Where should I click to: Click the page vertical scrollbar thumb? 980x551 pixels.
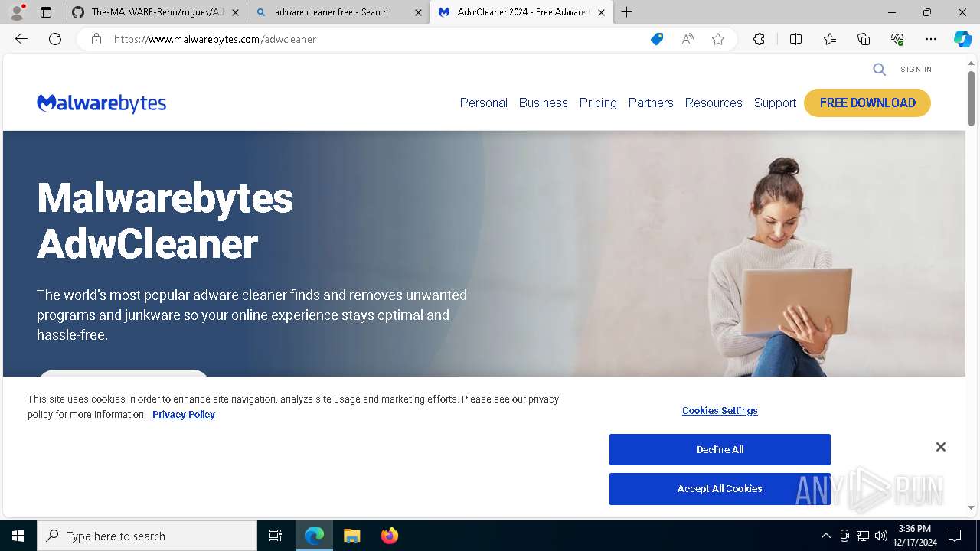click(x=971, y=99)
